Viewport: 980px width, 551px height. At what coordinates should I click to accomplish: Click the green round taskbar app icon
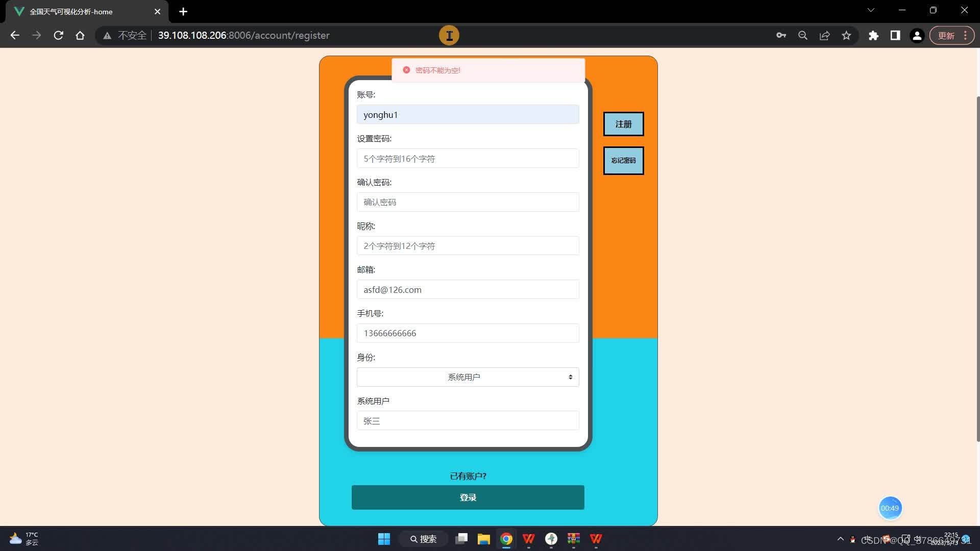(x=551, y=539)
